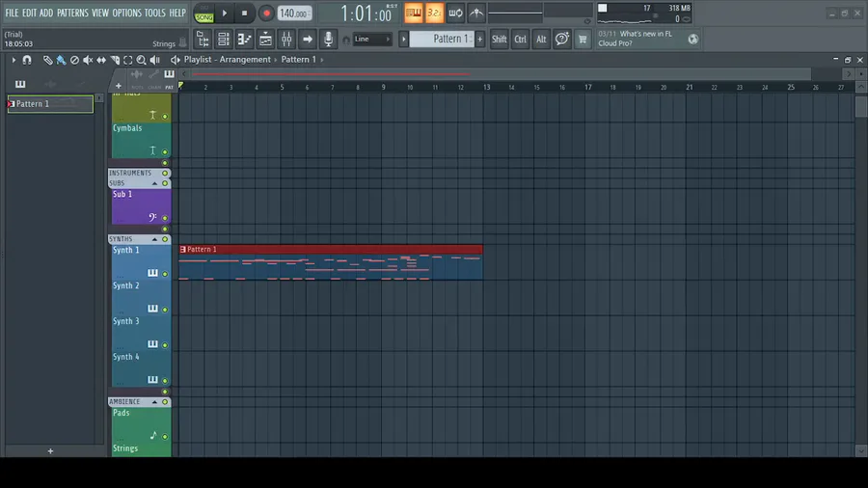Mute the Synth 3 track
Viewport: 868px width, 488px height.
click(x=165, y=344)
